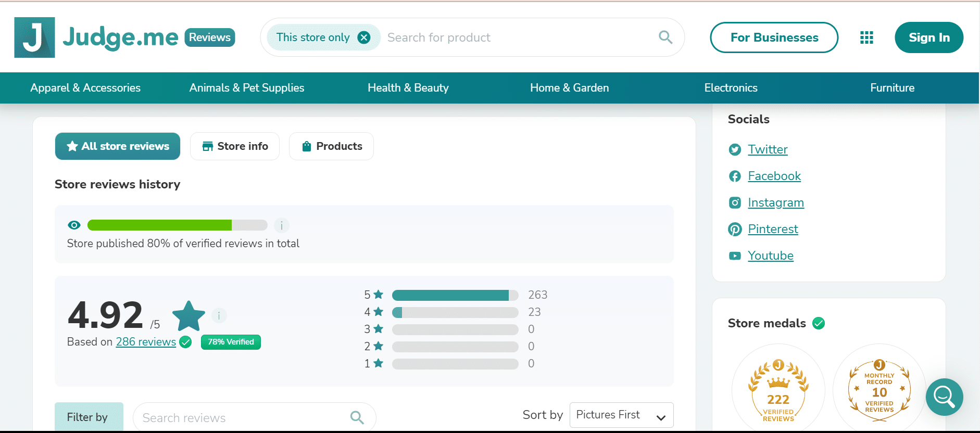The height and width of the screenshot is (433, 980).
Task: Click the Instagram camera icon
Action: pyautogui.click(x=735, y=203)
